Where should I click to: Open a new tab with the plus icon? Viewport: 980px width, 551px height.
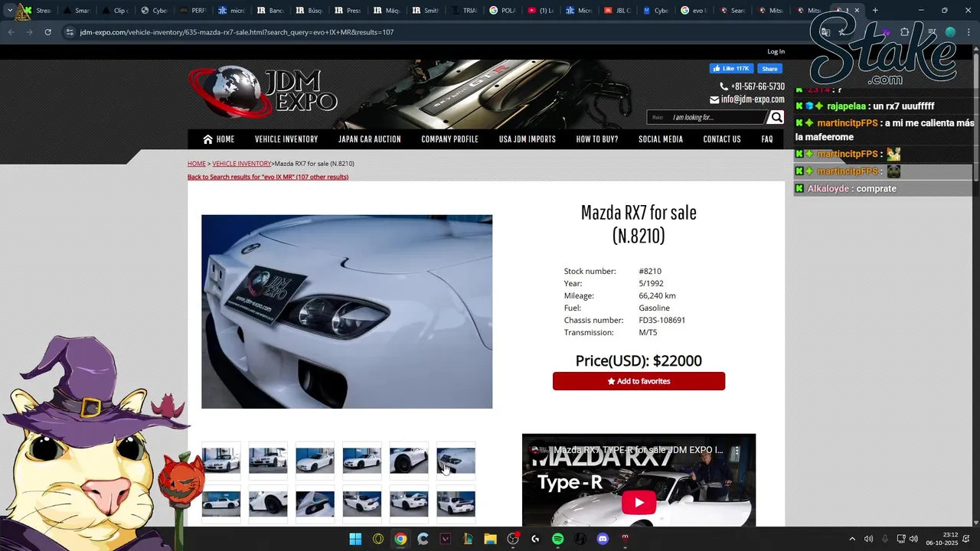875,11
